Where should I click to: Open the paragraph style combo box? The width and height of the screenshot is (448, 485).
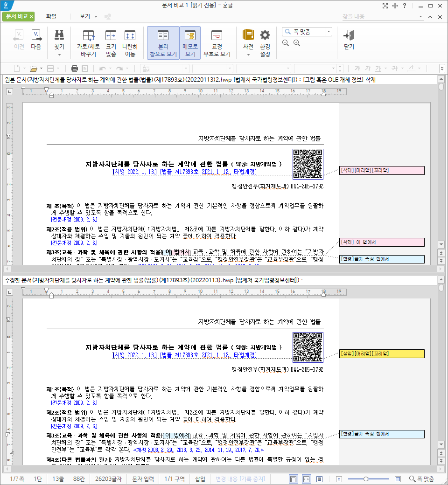tap(164, 69)
